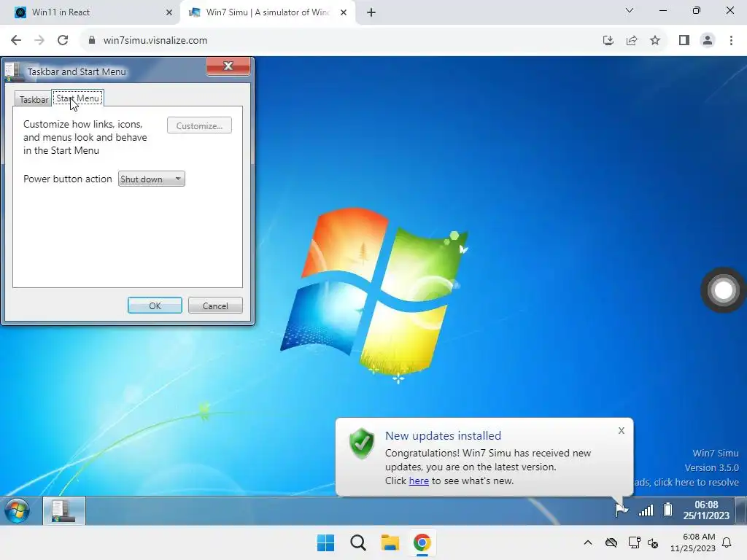
Task: Click the install app icon in address bar
Action: (x=608, y=41)
